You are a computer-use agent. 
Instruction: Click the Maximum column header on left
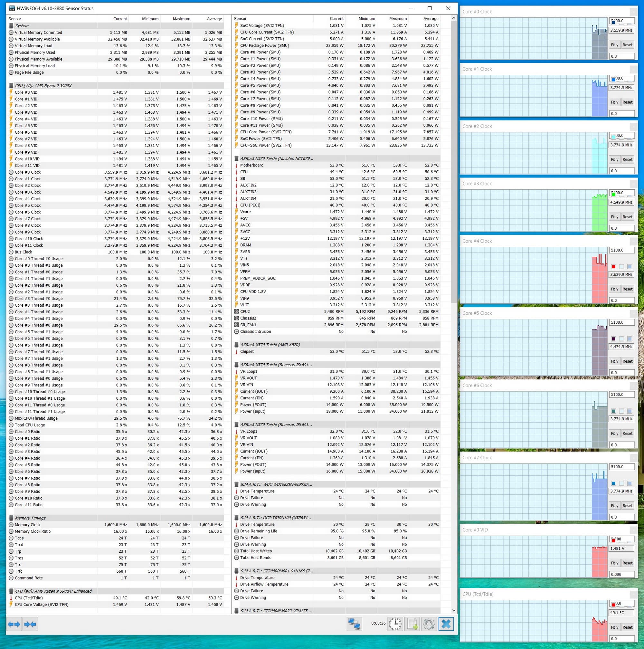point(181,19)
